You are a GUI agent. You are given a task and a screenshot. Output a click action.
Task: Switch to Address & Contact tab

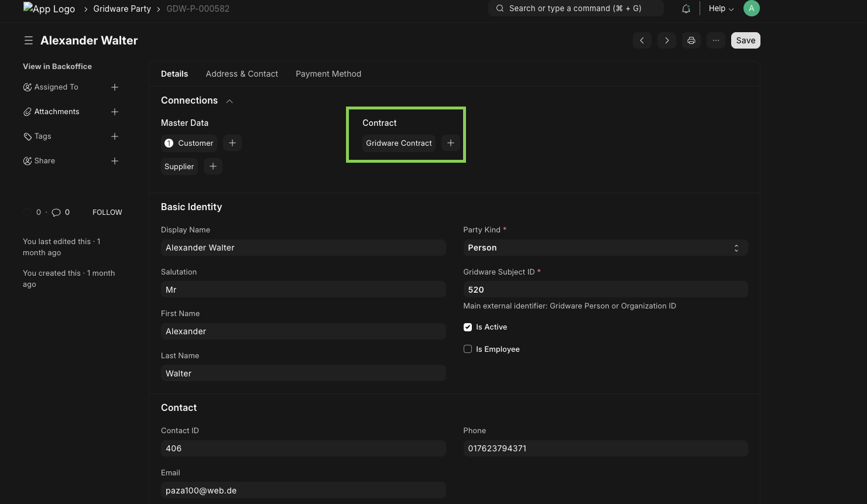pos(242,74)
